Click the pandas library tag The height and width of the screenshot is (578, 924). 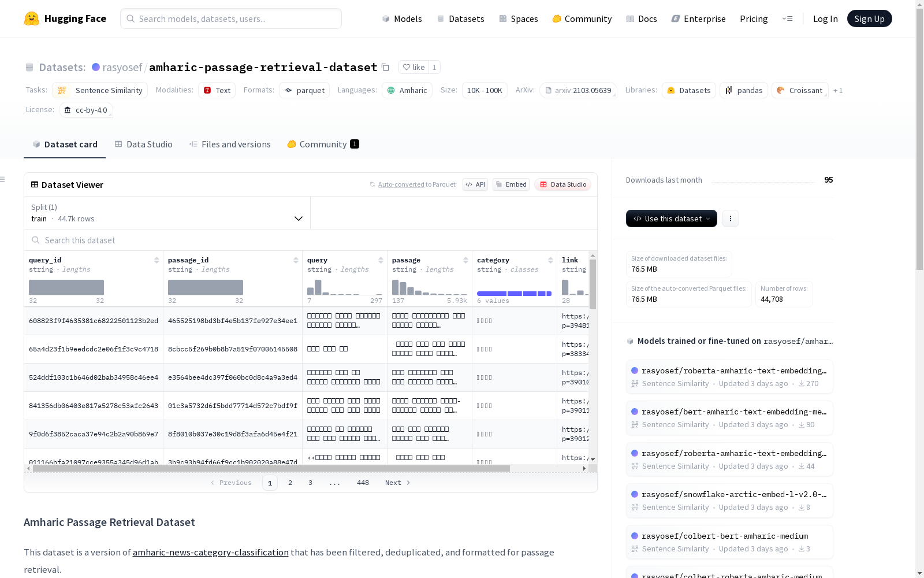744,90
